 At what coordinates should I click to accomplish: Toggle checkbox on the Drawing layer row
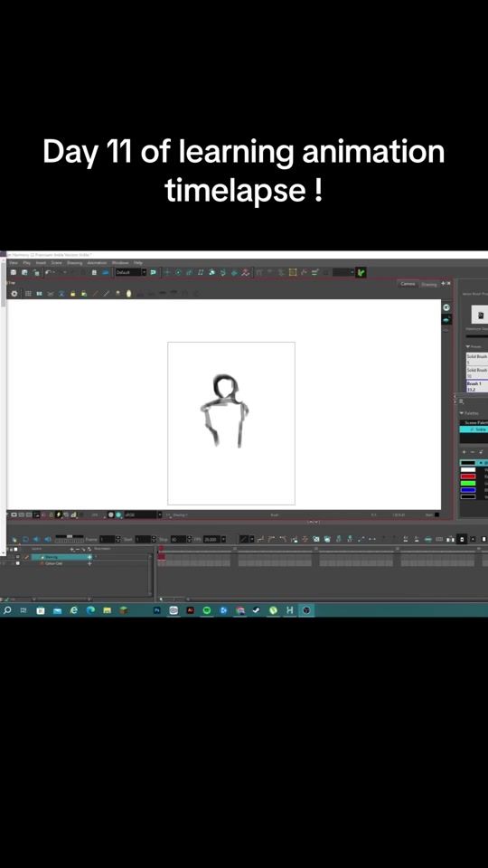coord(18,557)
